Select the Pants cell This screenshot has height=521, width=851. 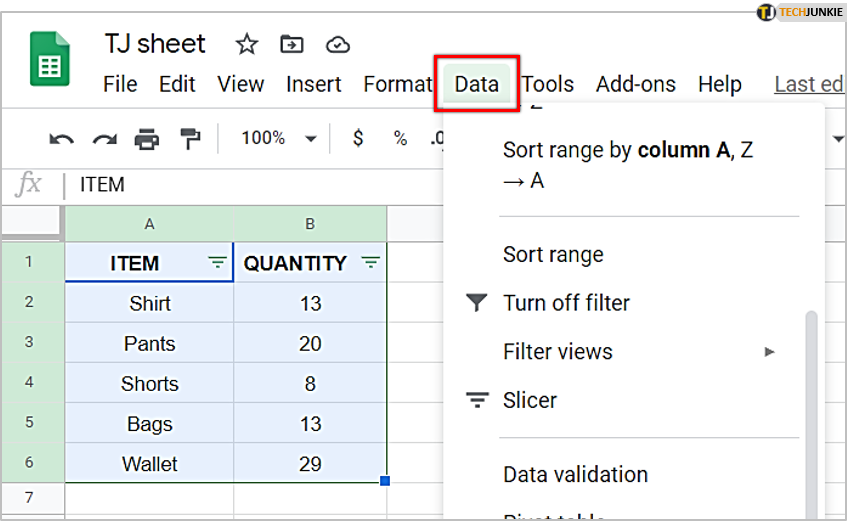pos(149,343)
